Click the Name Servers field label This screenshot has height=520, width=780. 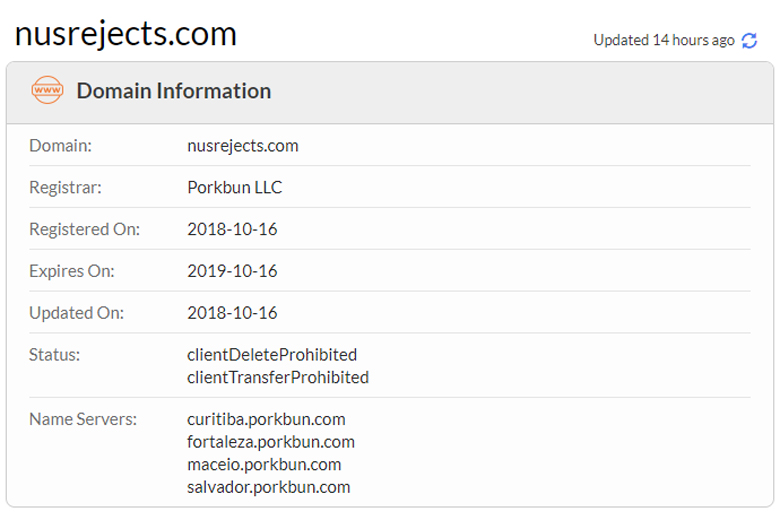point(83,419)
